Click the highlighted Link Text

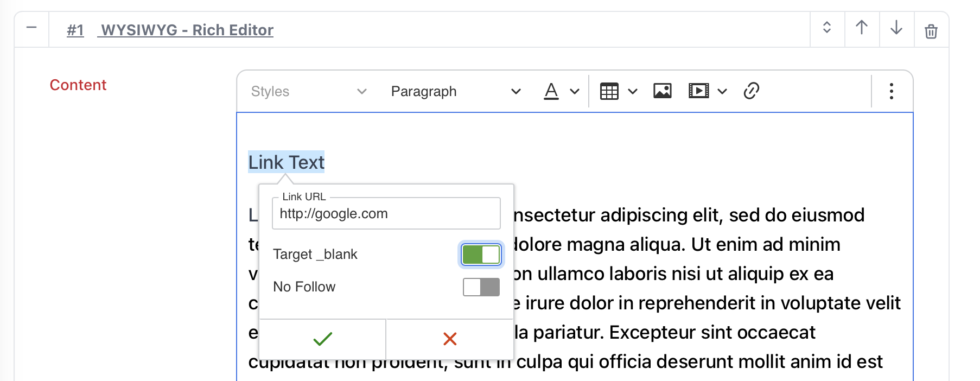[x=287, y=162]
